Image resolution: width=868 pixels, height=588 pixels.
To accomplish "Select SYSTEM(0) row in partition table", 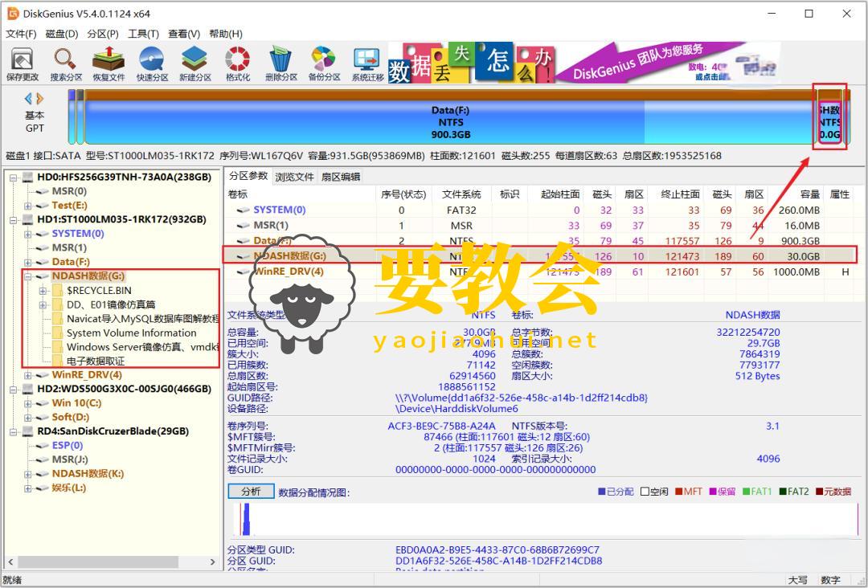I will pyautogui.click(x=540, y=210).
